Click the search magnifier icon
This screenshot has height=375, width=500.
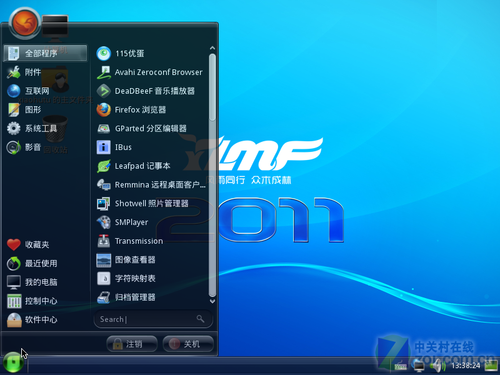coord(200,319)
